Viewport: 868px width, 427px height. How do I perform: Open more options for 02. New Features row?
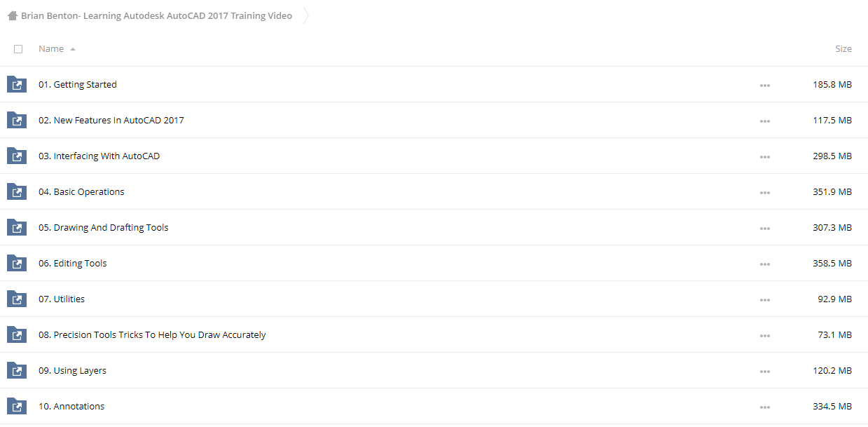point(764,121)
